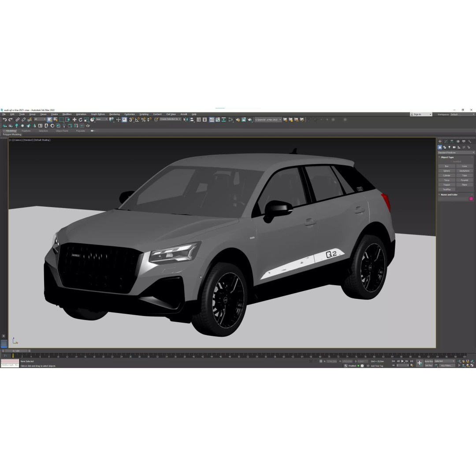Open Select by Name list icon
Image resolution: width=476 pixels, height=476 pixels.
tap(56, 120)
